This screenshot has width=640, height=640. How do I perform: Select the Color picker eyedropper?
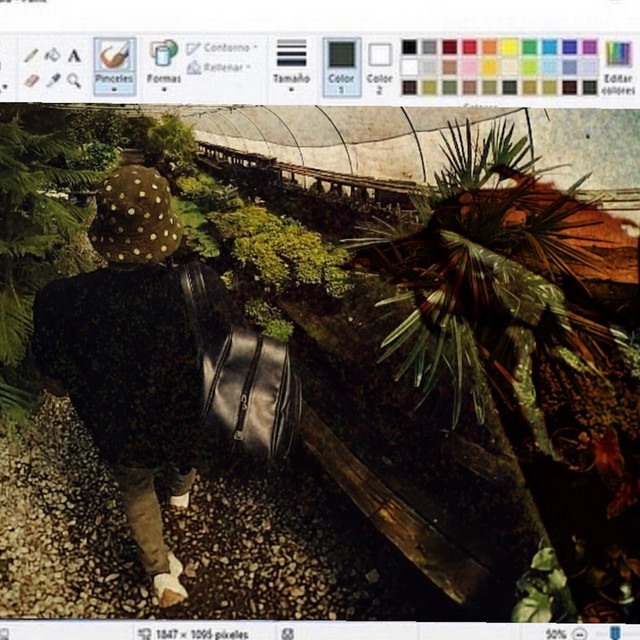[52, 80]
